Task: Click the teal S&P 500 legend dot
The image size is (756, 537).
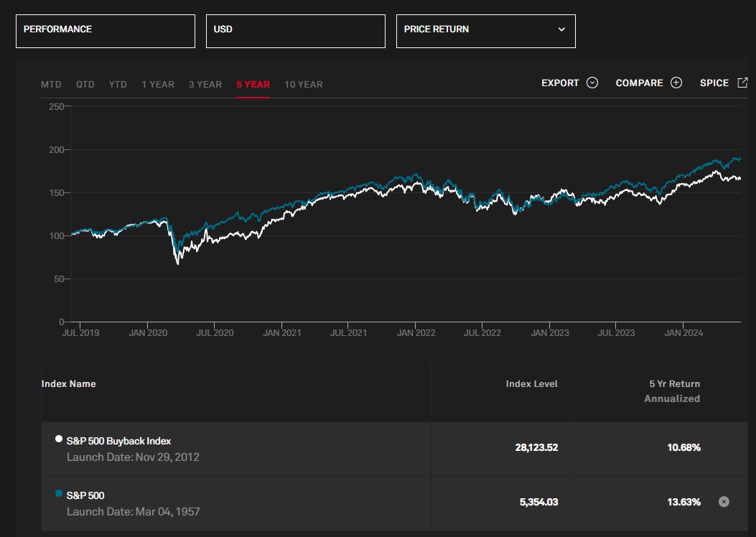Action: pyautogui.click(x=57, y=494)
